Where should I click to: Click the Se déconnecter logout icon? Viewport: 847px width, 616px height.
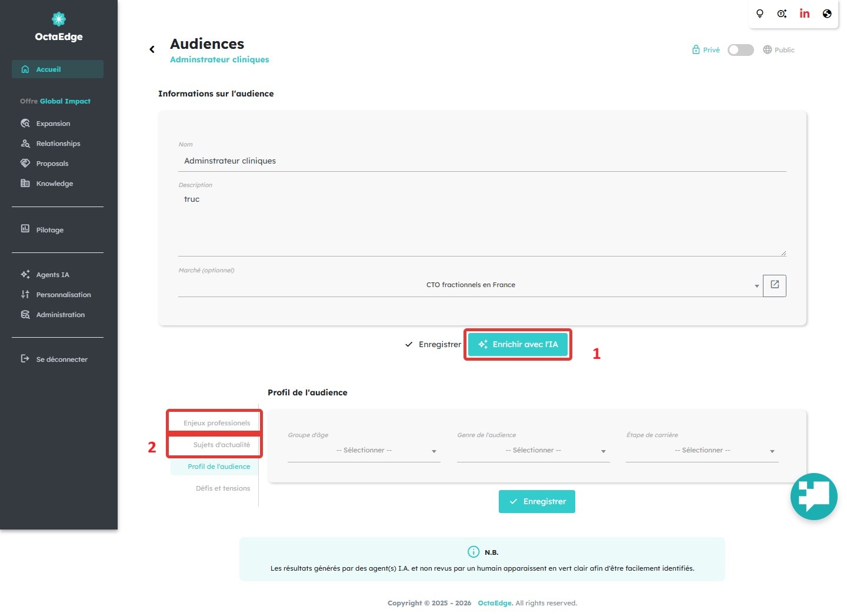(25, 359)
